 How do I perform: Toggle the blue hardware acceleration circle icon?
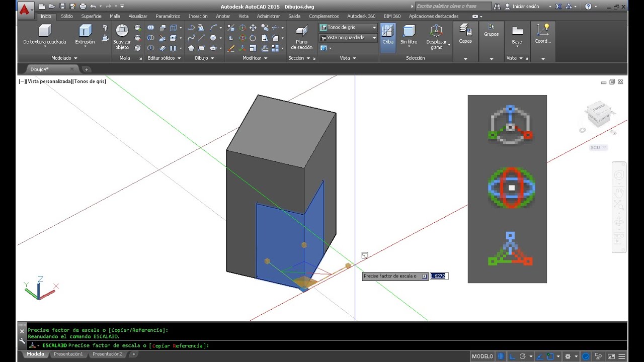coord(586,356)
